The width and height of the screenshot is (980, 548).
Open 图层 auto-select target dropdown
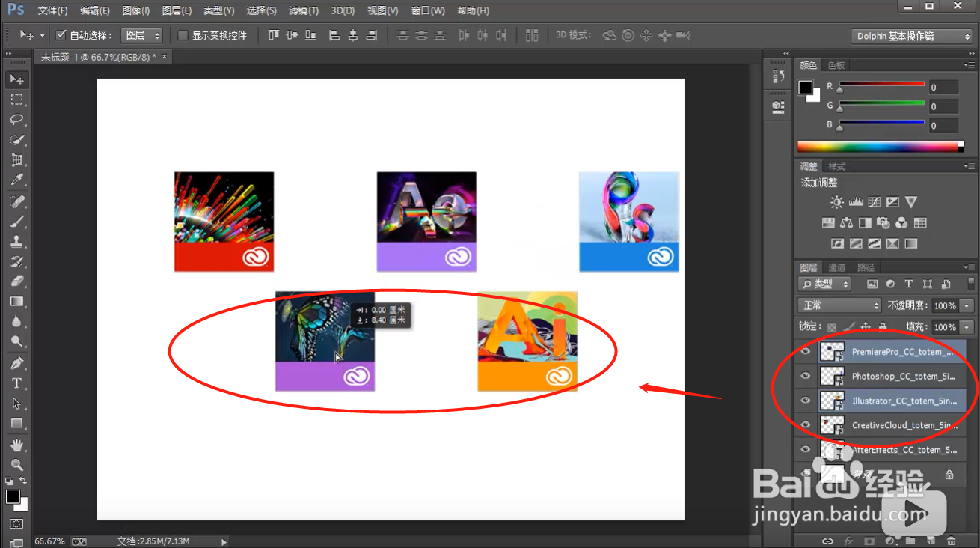click(x=141, y=35)
